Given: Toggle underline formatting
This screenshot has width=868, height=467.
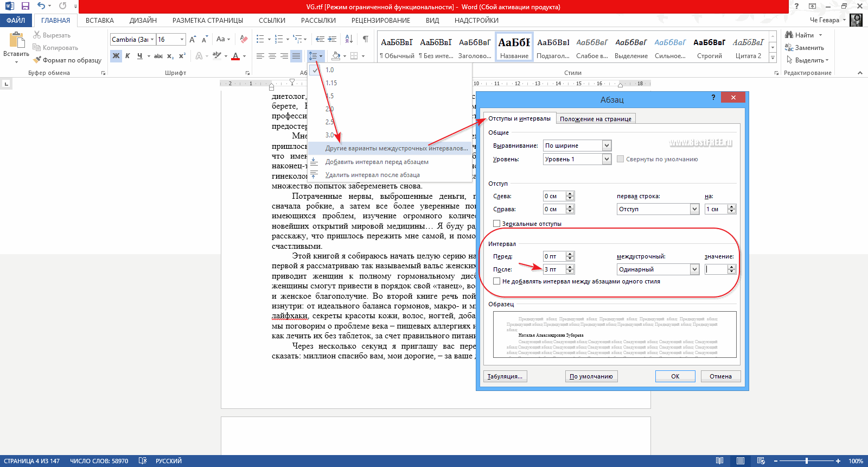Looking at the screenshot, I should (139, 55).
